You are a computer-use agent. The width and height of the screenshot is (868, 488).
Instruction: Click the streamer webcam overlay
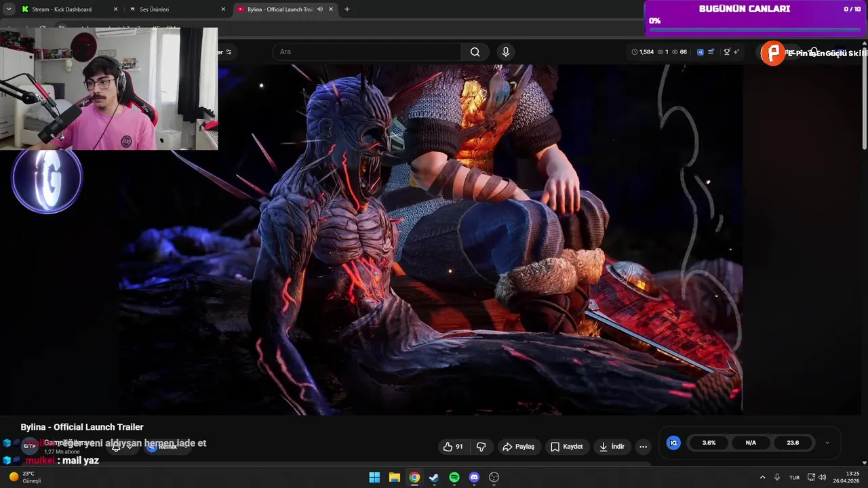109,88
